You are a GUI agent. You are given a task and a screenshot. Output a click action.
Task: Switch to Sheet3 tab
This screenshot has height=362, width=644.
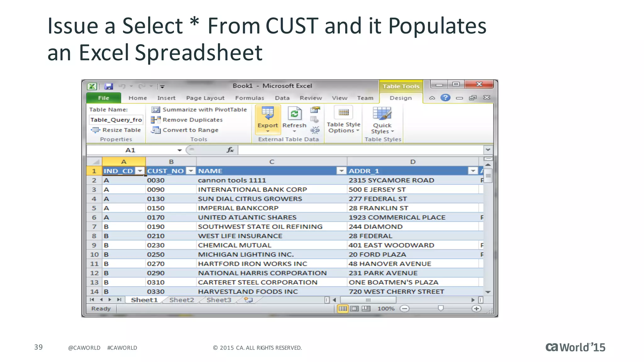point(219,300)
